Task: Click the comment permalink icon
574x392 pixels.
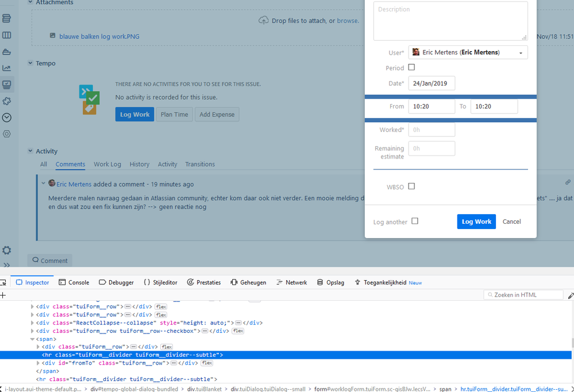Action: click(568, 182)
